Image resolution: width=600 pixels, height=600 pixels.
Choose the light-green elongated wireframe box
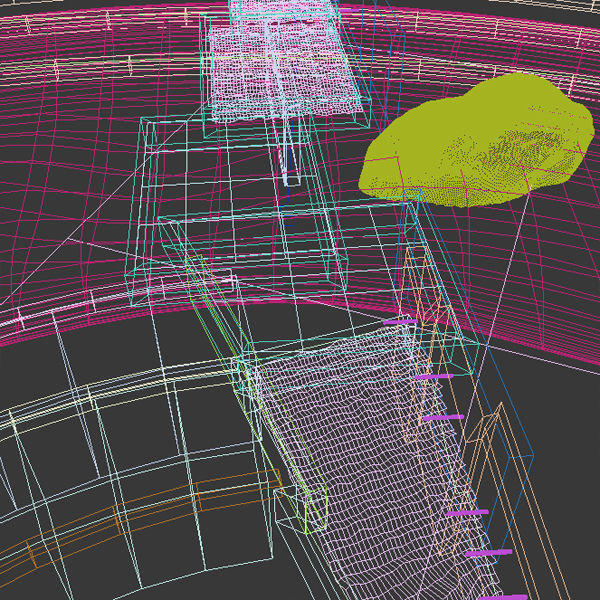point(256,394)
